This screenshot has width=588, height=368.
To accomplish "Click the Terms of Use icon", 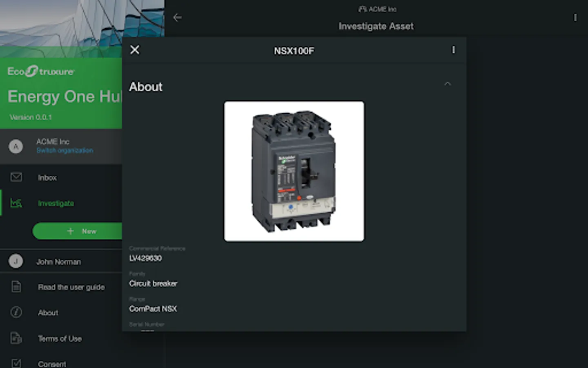I will coord(16,338).
